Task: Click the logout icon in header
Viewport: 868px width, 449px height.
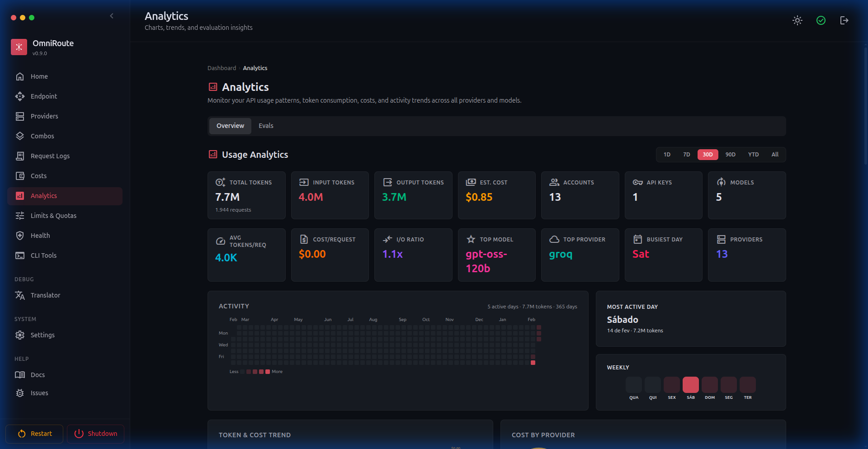Action: coord(844,20)
